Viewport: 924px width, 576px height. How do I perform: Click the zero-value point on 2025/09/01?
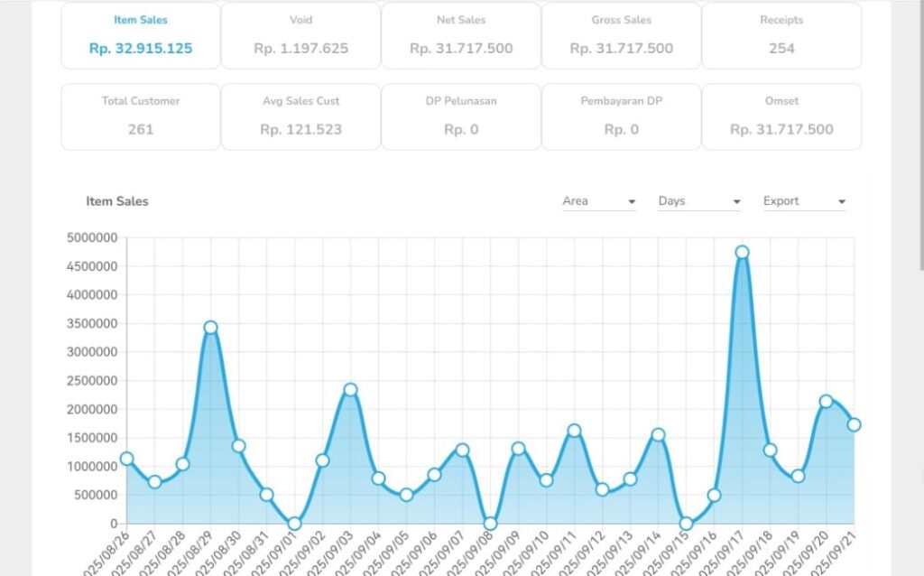[294, 524]
